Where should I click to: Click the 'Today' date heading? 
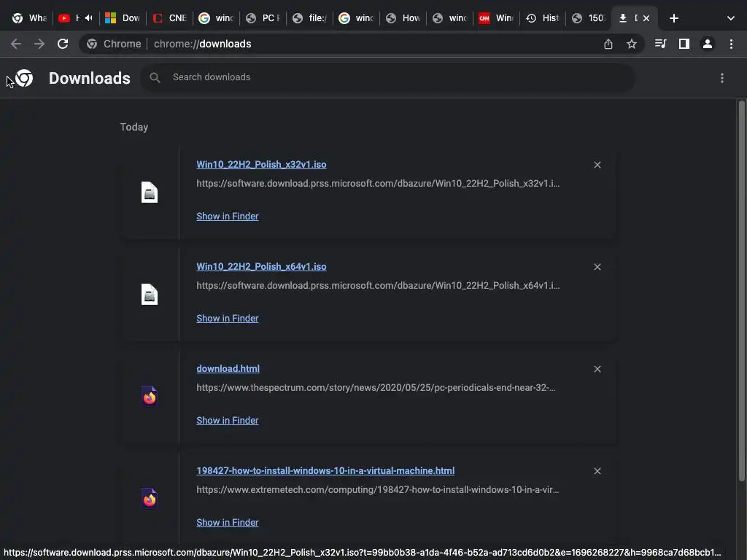[134, 127]
